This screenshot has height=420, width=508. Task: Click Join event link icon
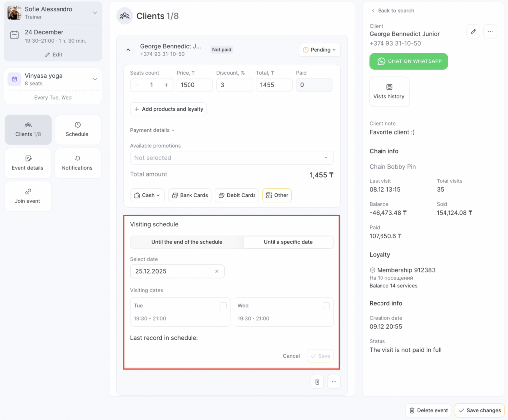[28, 196]
